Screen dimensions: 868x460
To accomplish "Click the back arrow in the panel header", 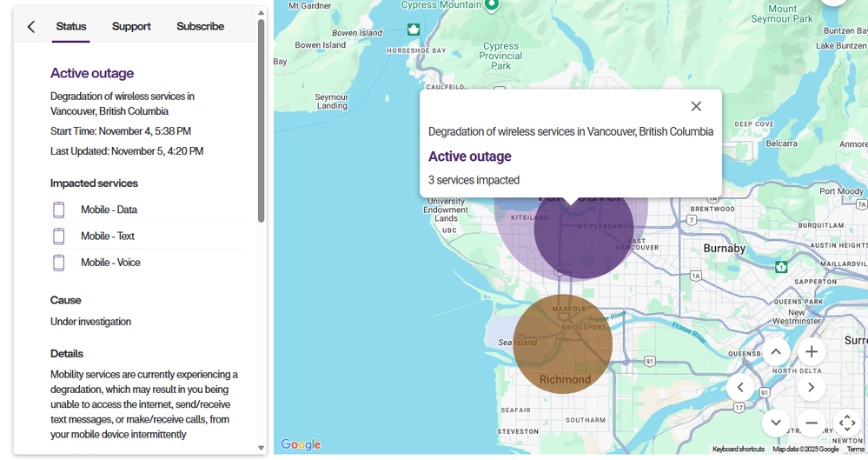I will pyautogui.click(x=31, y=27).
